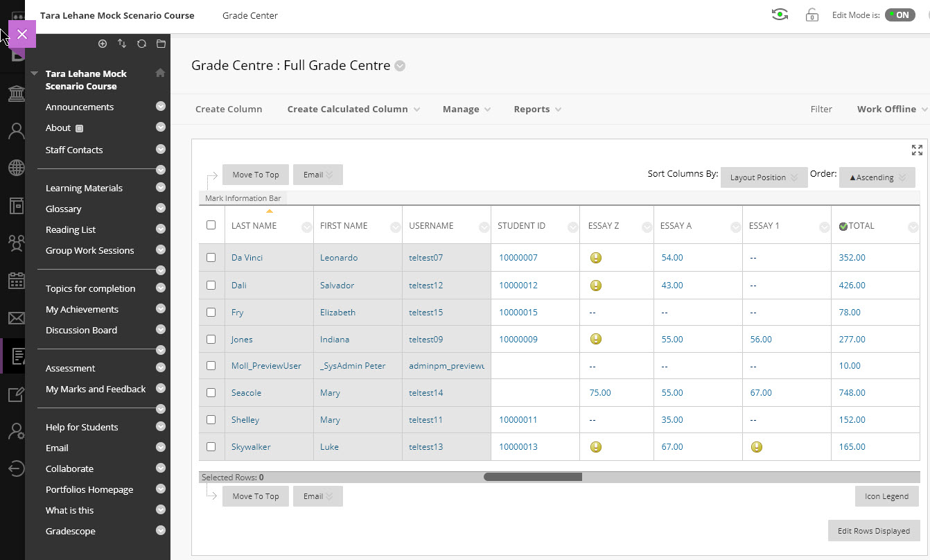930x560 pixels.
Task: Click the padlock icon in top bar
Action: click(811, 15)
